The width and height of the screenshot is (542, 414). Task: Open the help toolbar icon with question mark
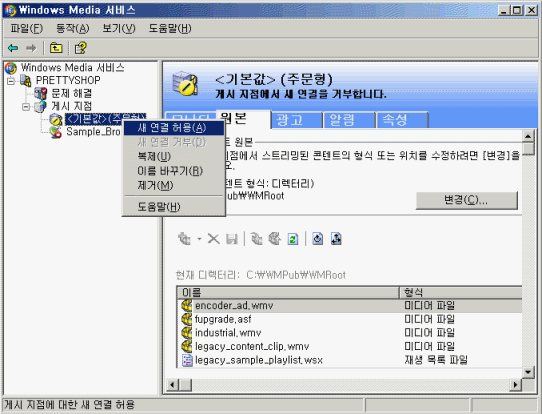81,48
